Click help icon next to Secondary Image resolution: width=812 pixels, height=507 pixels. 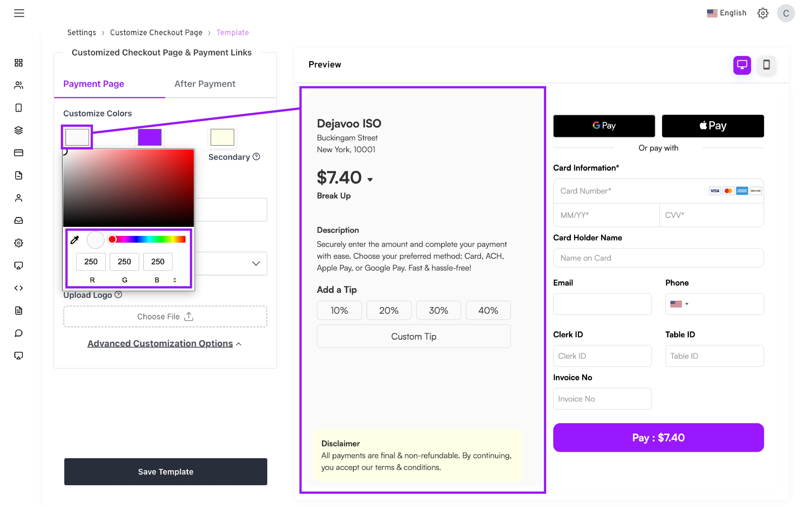[x=256, y=157]
